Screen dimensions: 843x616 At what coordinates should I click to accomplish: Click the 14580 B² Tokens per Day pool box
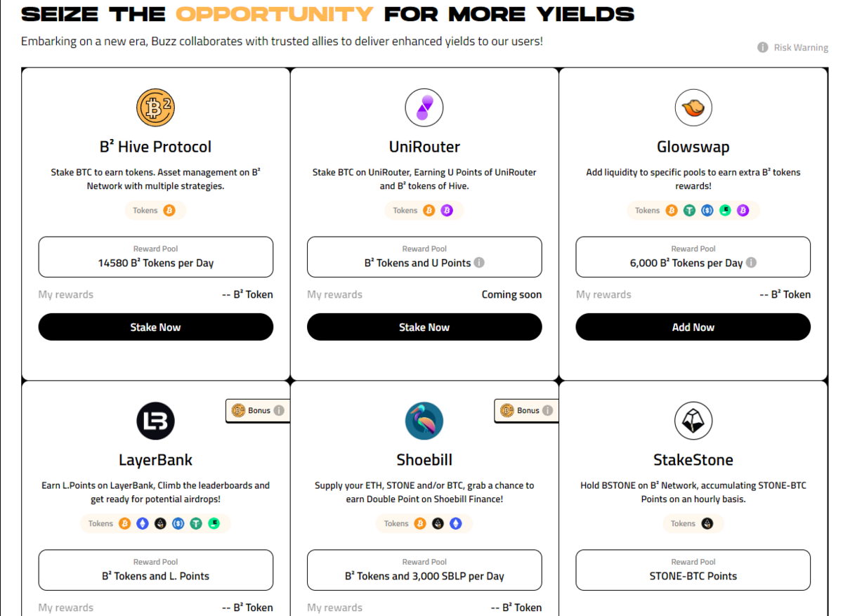click(155, 257)
